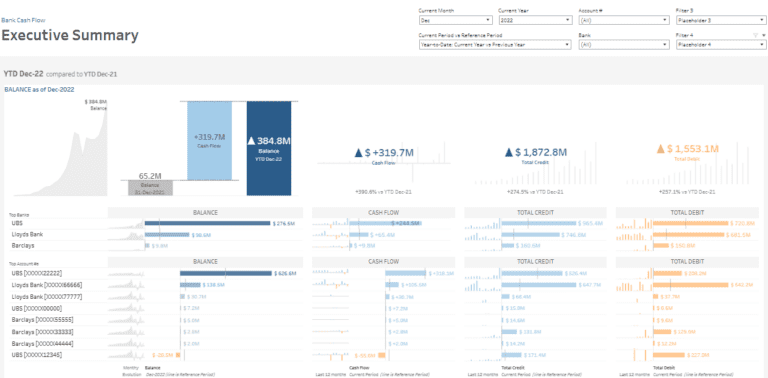Screen dimensions: 768x378
Task: Click the white triangle icon beside 384.8M
Action: click(x=251, y=141)
